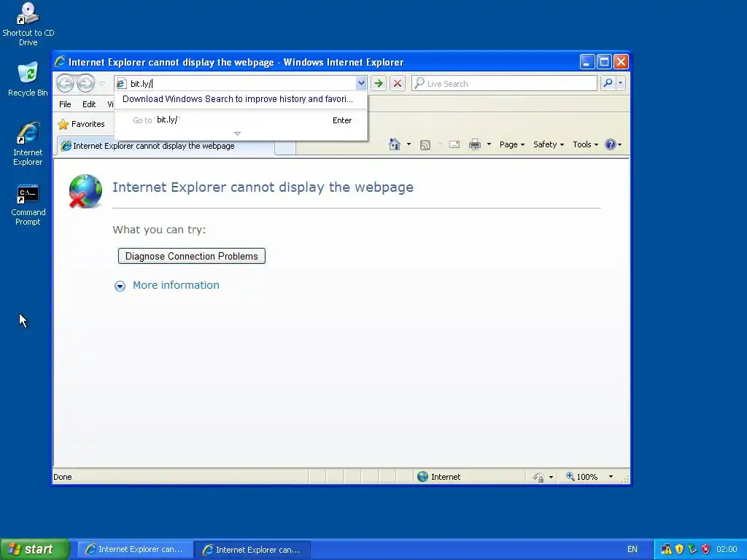The image size is (747, 560).
Task: Open the search provider dropdown arrow
Action: [620, 83]
